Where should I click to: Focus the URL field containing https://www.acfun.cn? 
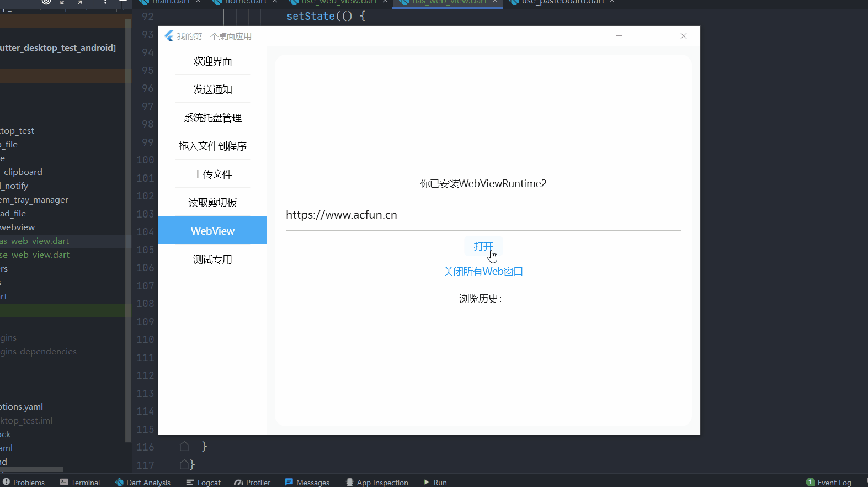pos(483,215)
